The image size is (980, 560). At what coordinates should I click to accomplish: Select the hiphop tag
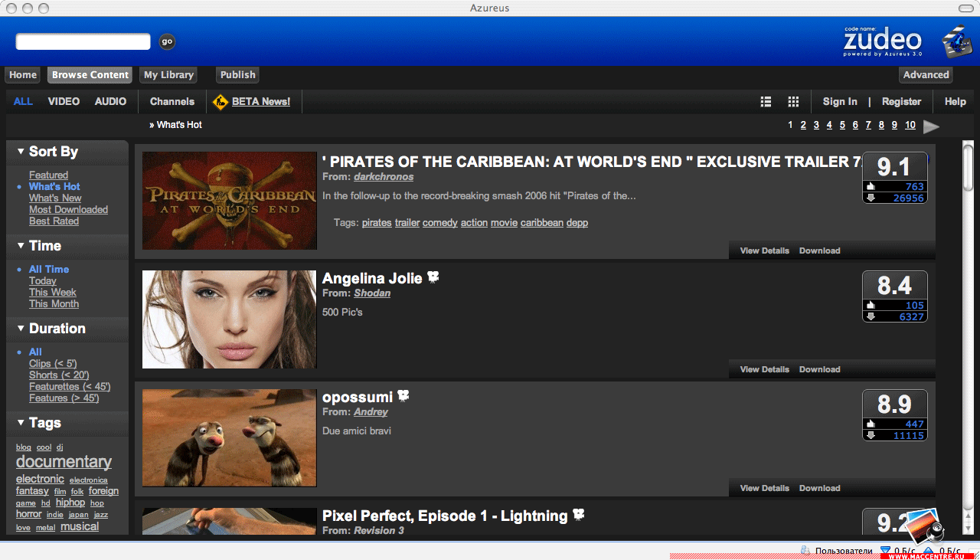pos(70,503)
